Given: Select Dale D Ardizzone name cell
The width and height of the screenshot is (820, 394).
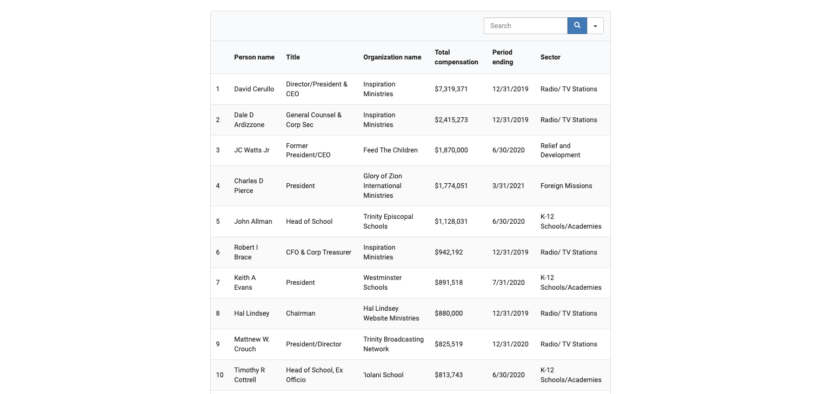Looking at the screenshot, I should coord(249,120).
